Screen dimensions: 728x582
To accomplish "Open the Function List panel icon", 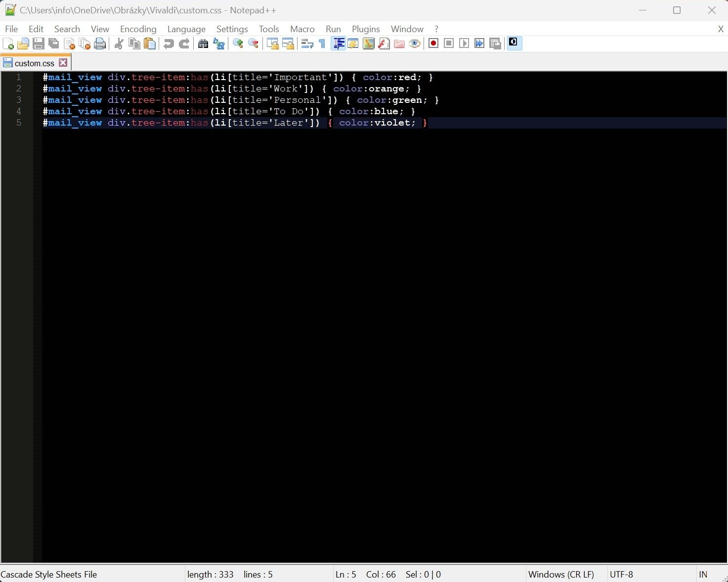I will 384,44.
